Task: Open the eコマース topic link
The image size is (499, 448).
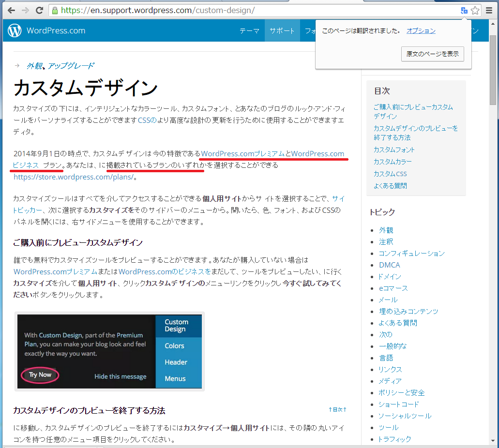Action: [393, 288]
